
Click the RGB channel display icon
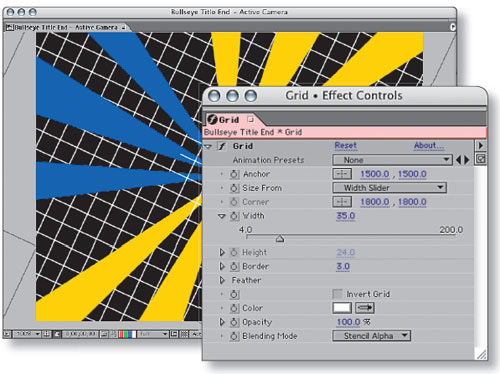127,334
